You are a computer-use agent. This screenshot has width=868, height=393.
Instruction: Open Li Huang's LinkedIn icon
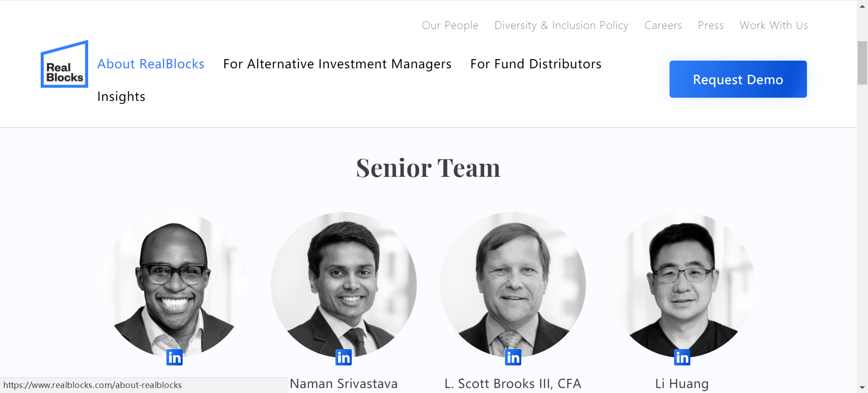point(682,357)
